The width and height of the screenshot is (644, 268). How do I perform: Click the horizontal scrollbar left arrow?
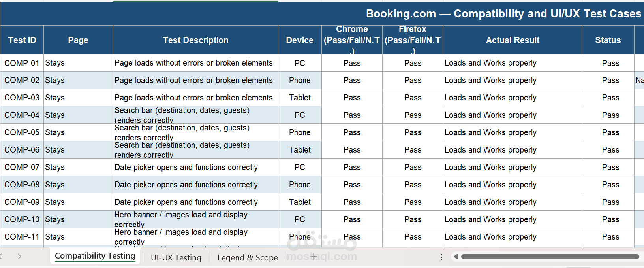[x=456, y=257]
